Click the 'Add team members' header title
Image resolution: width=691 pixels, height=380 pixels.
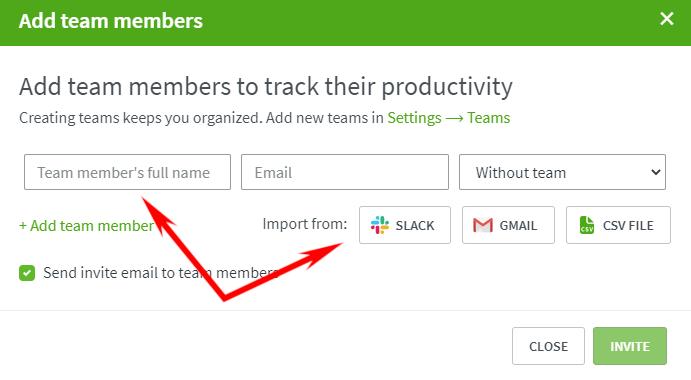(111, 21)
